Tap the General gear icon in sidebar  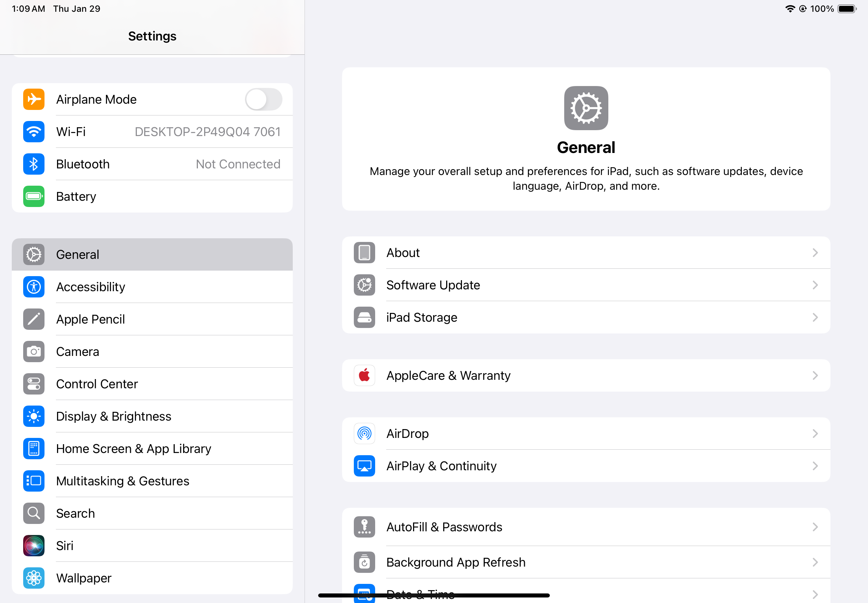click(x=33, y=255)
